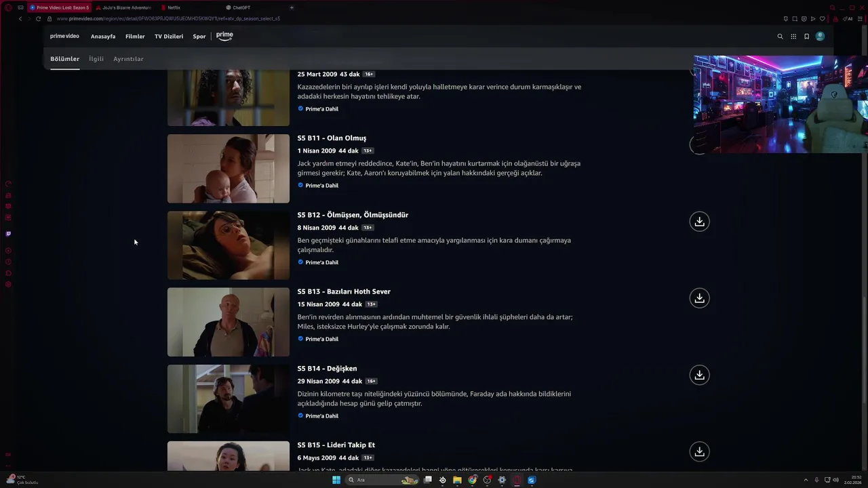Add page to bookmarks with heart icon
Screen dimensions: 868x488
pyautogui.click(x=823, y=19)
